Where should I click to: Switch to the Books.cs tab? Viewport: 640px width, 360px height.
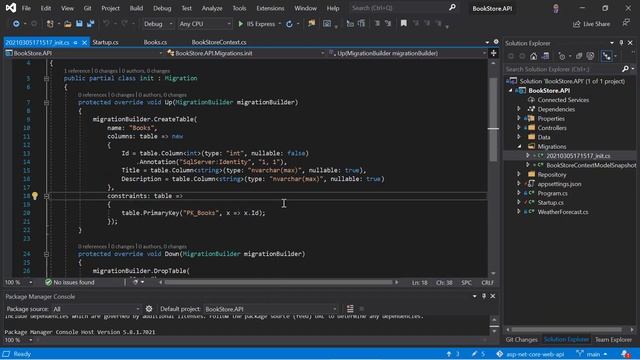point(155,42)
